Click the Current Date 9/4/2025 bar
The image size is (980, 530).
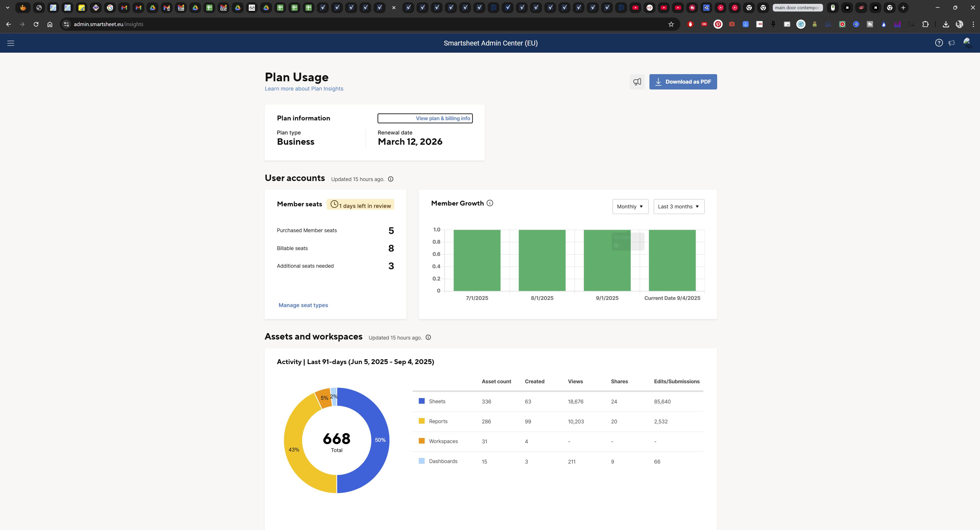pos(672,260)
